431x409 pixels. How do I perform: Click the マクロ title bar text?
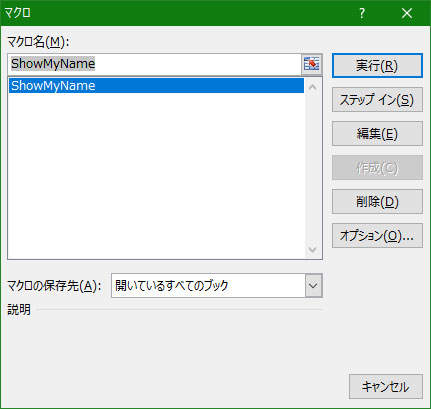tap(17, 13)
